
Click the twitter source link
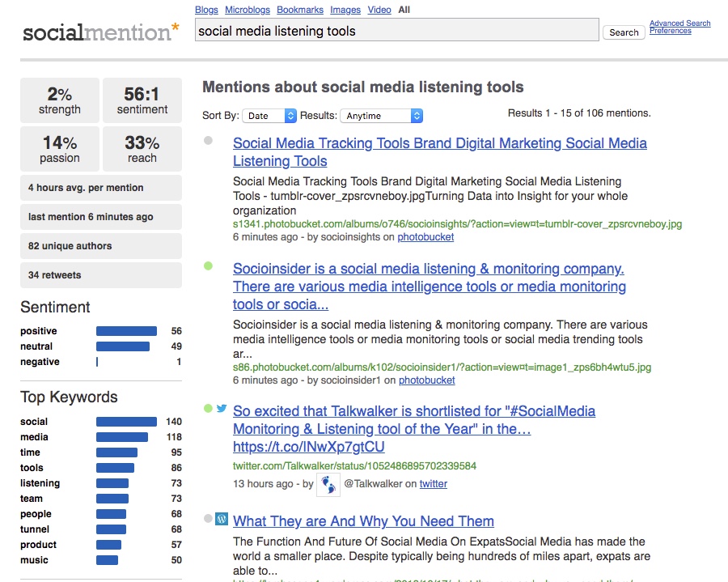[434, 483]
